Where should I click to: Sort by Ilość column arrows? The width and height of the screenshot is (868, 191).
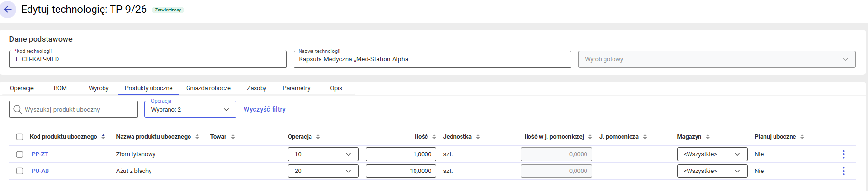[x=434, y=137]
